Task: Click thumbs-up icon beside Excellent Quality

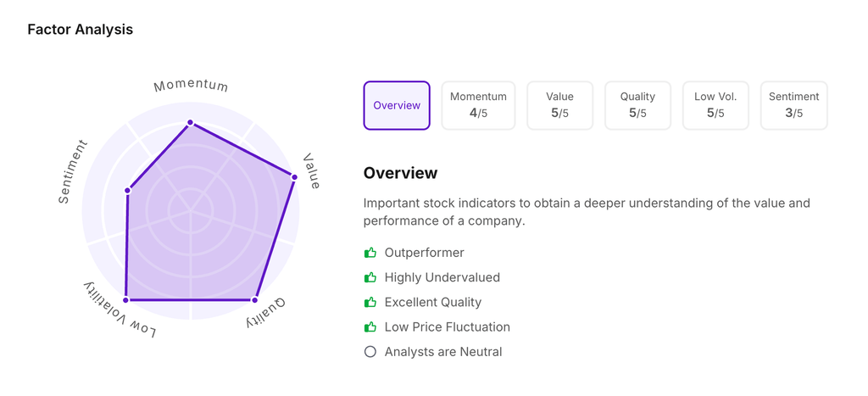Action: [370, 302]
